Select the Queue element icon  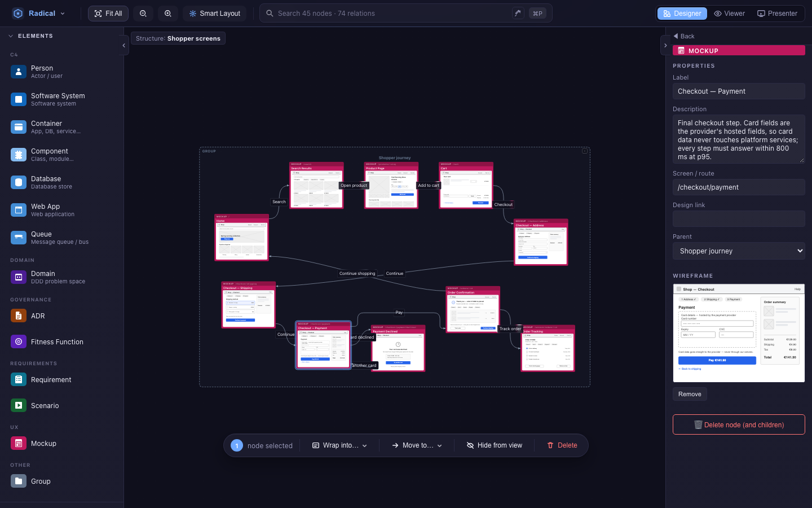19,238
